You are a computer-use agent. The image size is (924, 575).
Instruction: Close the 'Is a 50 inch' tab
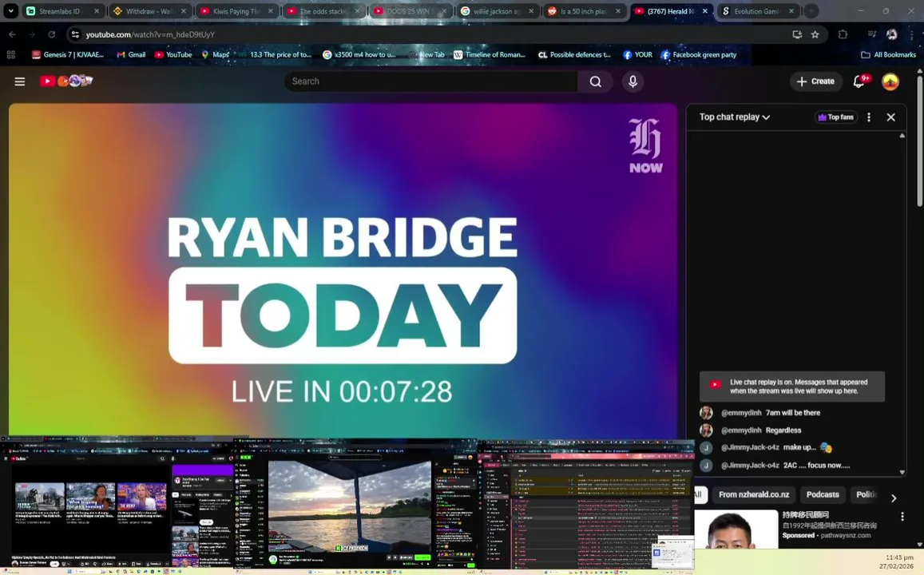tap(618, 11)
